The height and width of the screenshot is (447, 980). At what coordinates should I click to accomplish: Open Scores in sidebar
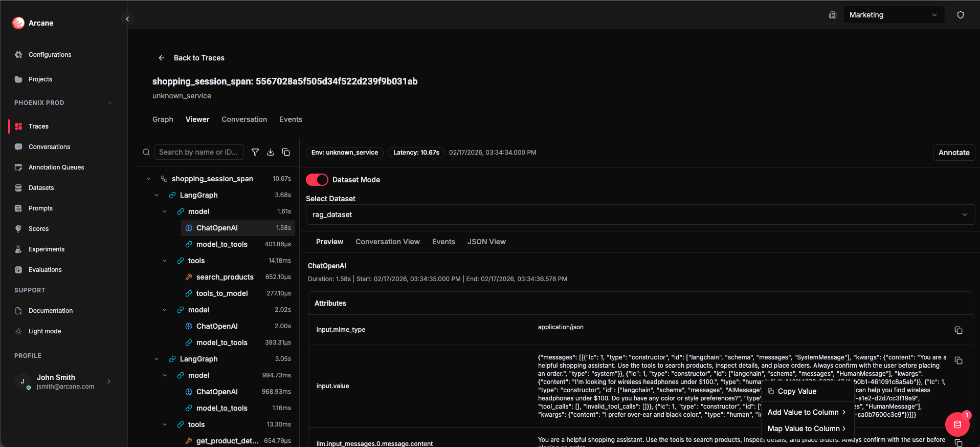click(38, 229)
